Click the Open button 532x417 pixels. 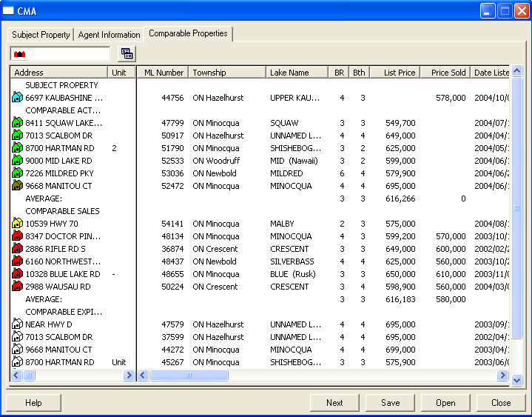(445, 403)
